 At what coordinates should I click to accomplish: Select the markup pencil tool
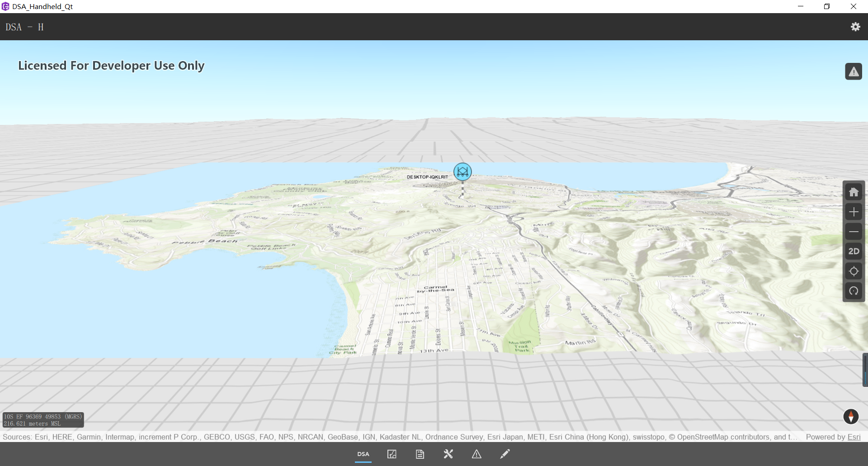coord(505,454)
